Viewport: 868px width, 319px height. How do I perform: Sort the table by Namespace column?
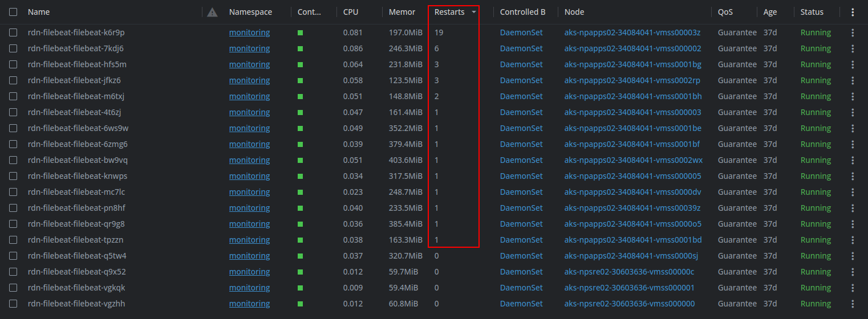pos(250,12)
